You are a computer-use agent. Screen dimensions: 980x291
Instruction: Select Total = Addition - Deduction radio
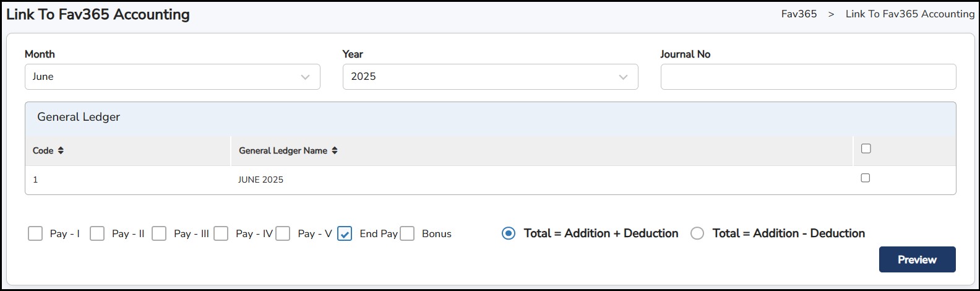click(697, 233)
